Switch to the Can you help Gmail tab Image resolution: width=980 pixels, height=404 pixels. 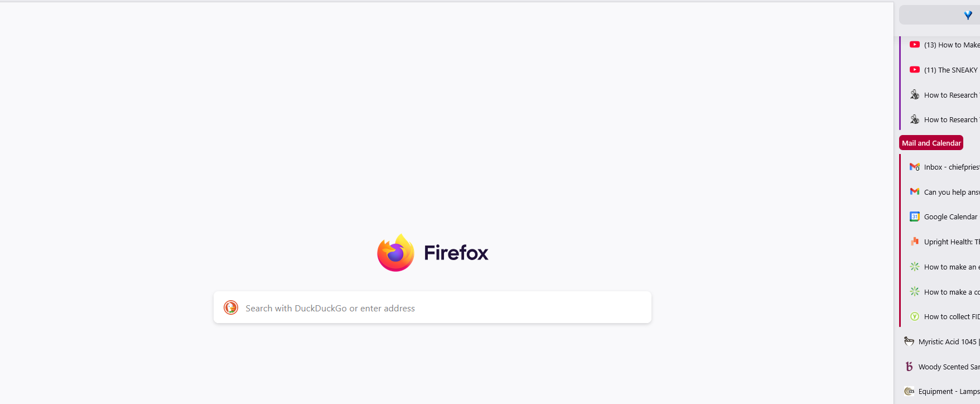942,192
